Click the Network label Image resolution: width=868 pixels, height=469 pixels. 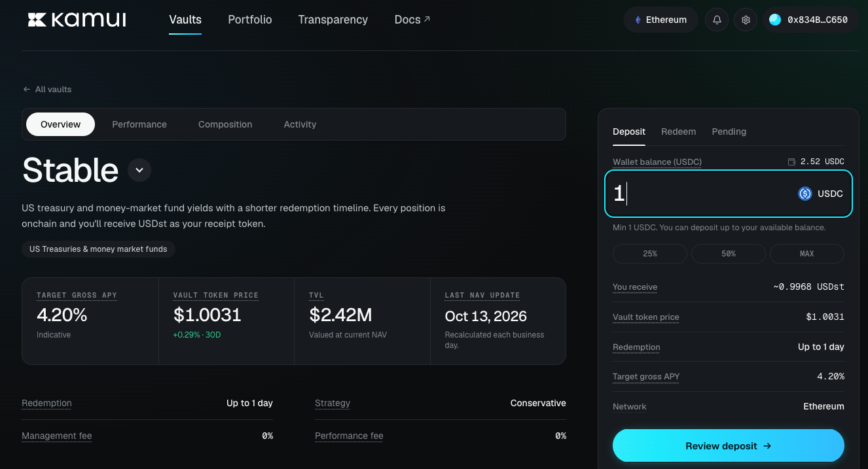click(630, 406)
